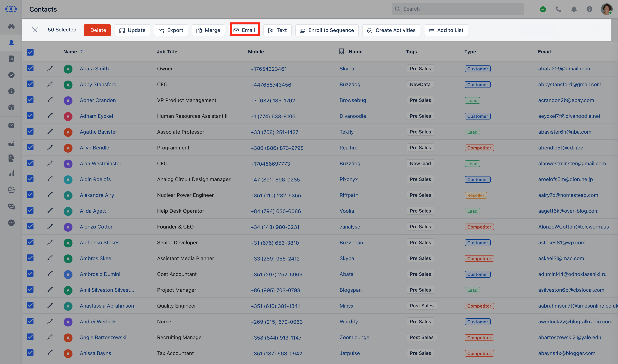This screenshot has width=618, height=364.
Task: Click the Ambrosio Dumini avatar circle
Action: click(68, 274)
